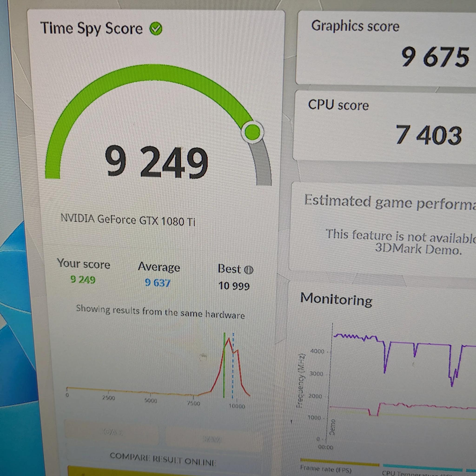476x476 pixels.
Task: Click the green knob on the score gauge
Action: click(252, 132)
